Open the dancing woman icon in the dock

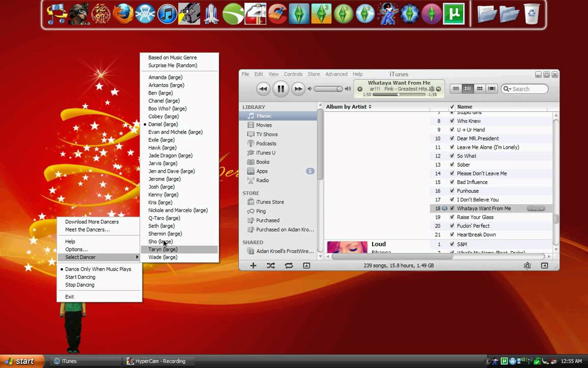[387, 14]
